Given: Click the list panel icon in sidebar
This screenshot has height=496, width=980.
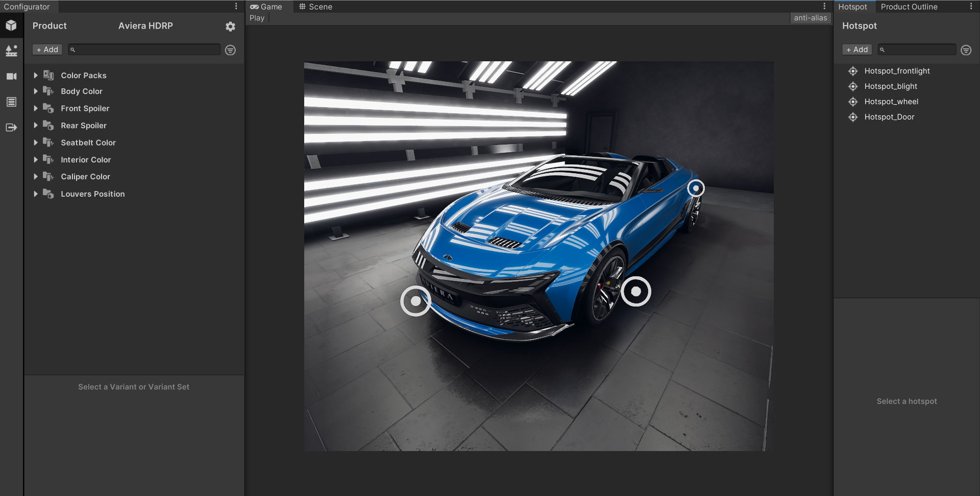Looking at the screenshot, I should 11,102.
